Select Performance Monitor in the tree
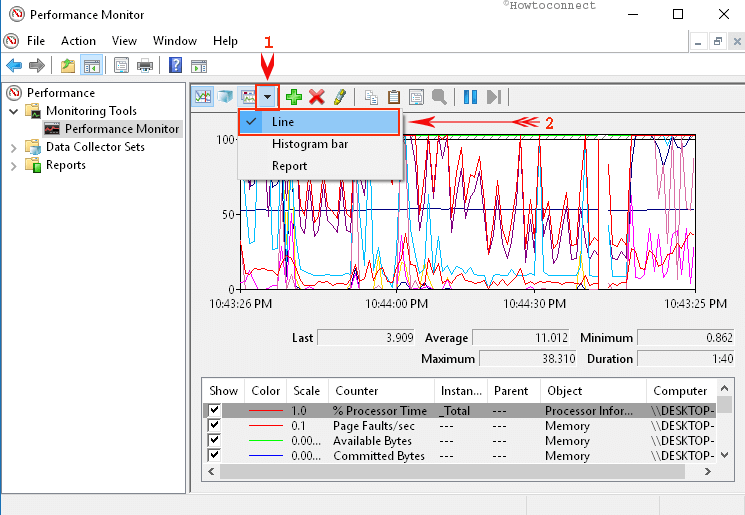Viewport: 745px width, 515px height. click(122, 129)
